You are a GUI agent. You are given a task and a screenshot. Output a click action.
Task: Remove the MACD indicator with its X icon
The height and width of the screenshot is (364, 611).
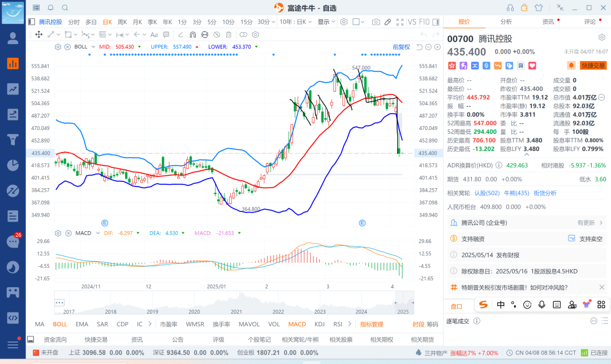pos(67,233)
